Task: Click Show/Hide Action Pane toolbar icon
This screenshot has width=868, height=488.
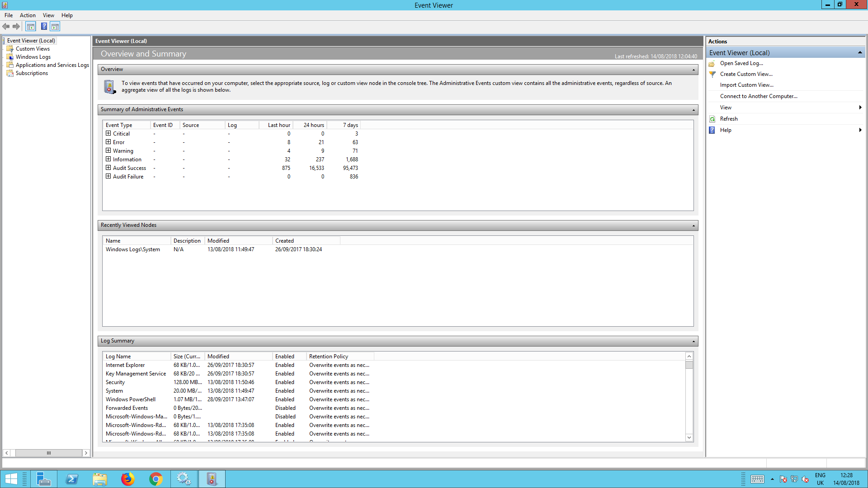Action: [55, 27]
